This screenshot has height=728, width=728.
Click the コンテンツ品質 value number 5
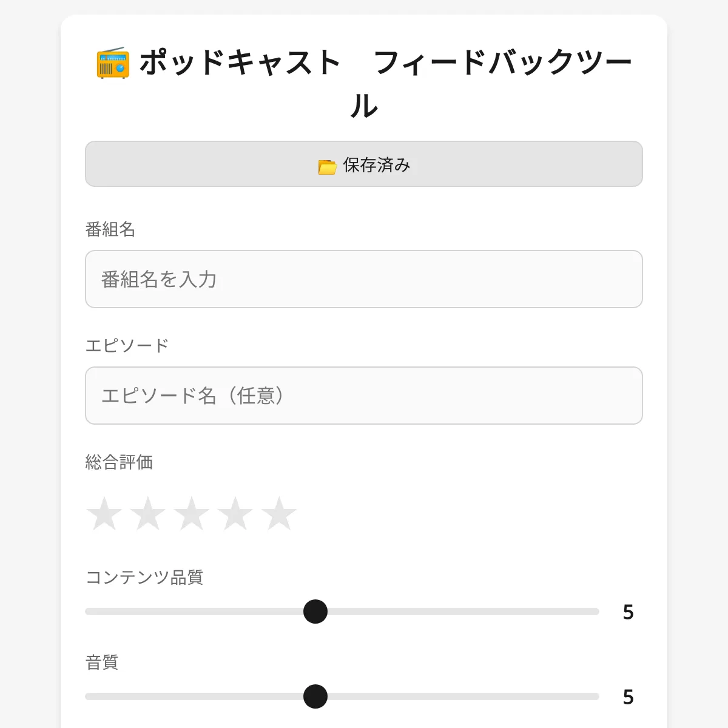click(628, 612)
